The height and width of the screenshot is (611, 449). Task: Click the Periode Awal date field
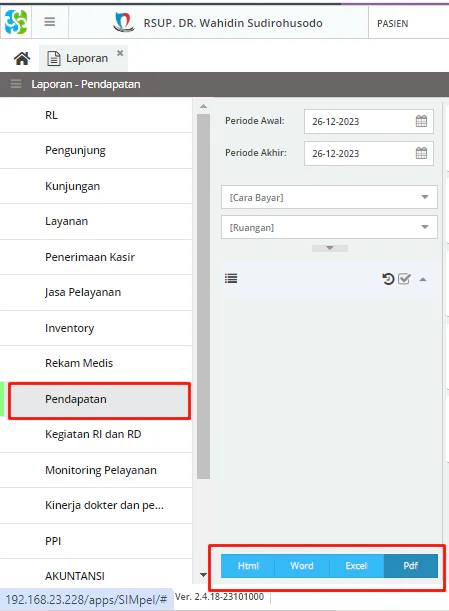point(369,122)
